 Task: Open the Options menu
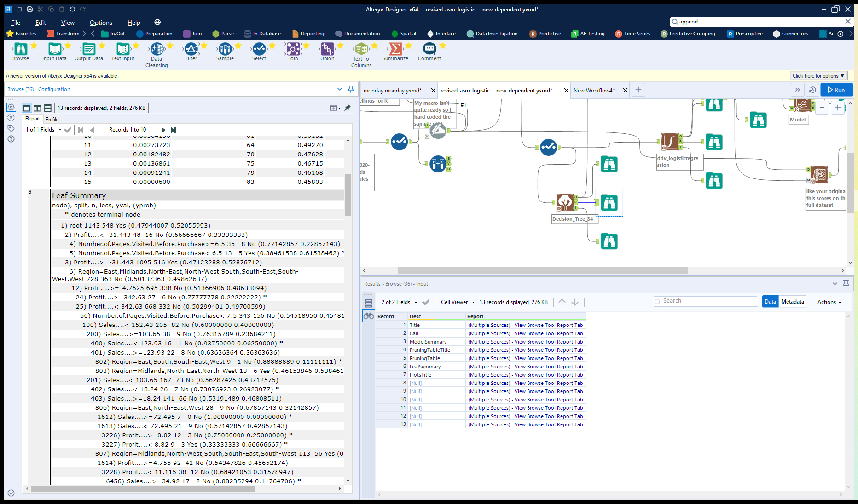[101, 23]
